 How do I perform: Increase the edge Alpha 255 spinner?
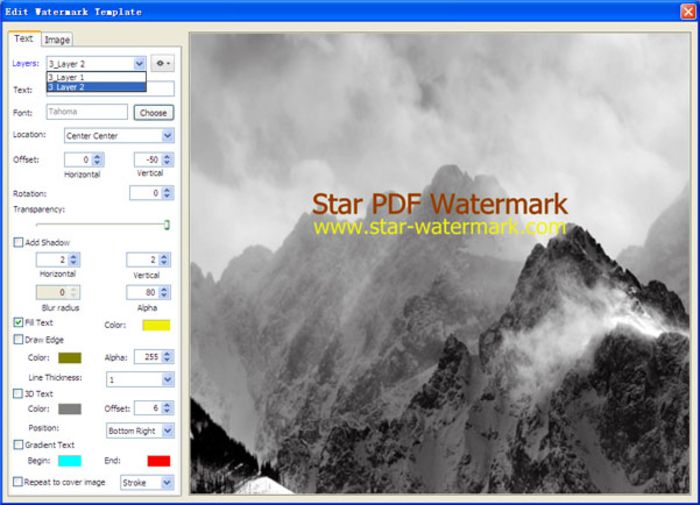(x=167, y=354)
